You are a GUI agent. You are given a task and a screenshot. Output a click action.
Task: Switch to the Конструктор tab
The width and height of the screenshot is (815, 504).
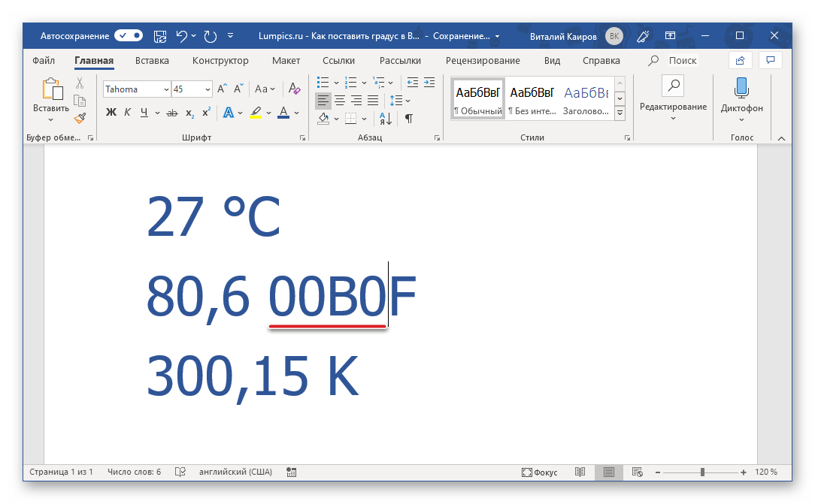click(x=220, y=61)
